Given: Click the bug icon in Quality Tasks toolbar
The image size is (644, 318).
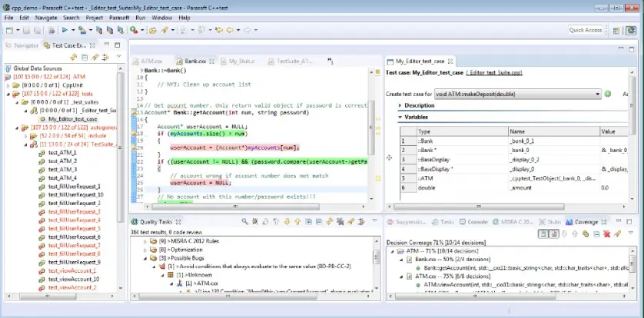Looking at the screenshot, I should click(255, 221).
